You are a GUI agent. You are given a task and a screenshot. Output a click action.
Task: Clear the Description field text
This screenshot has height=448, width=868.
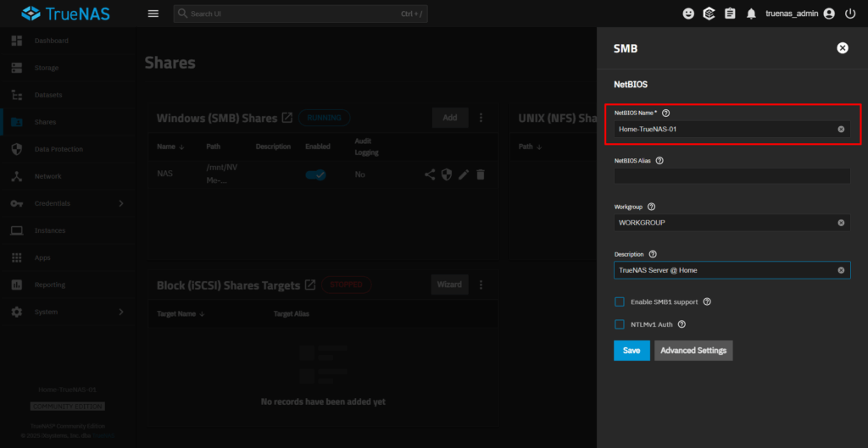coord(841,270)
